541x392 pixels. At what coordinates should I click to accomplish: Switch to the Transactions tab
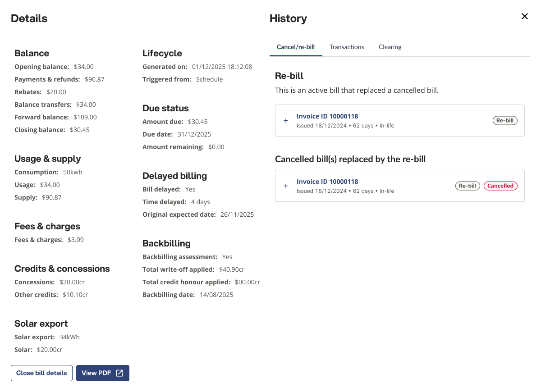(x=347, y=47)
